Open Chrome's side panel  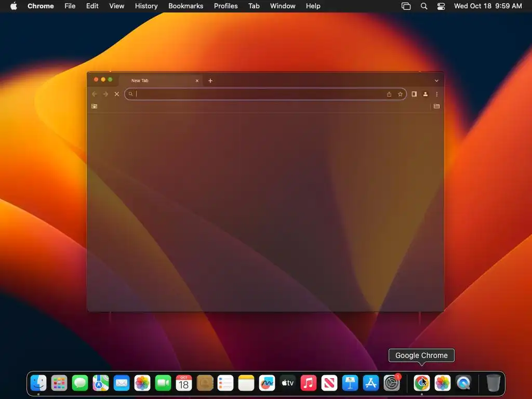point(414,94)
